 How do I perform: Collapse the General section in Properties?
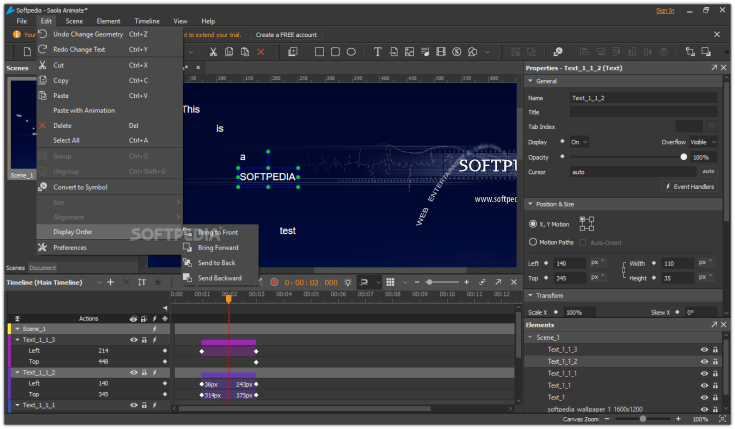[530, 81]
